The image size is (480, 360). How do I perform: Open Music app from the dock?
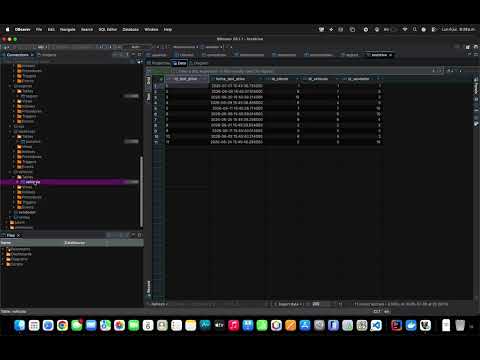pyautogui.click(x=233, y=325)
